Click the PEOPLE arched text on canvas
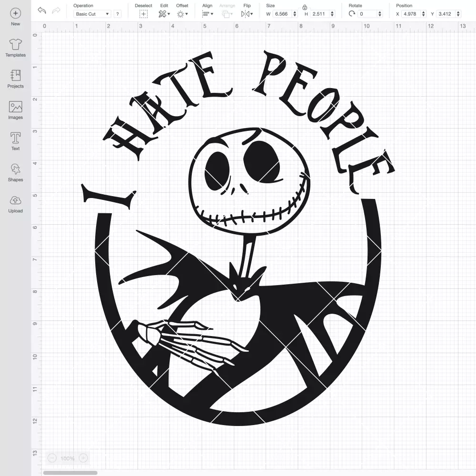This screenshot has width=476, height=476. pos(323,121)
